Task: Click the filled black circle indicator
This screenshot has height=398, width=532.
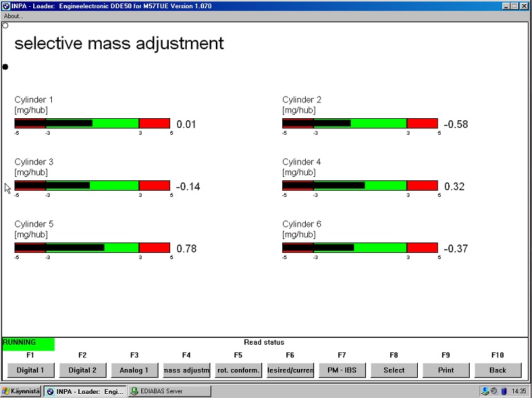Action: pyautogui.click(x=6, y=66)
